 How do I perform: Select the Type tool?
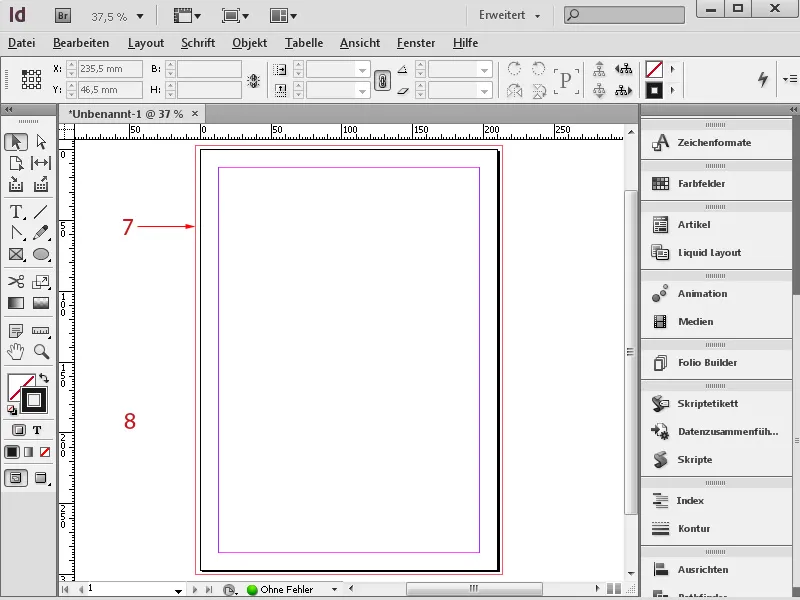coord(16,212)
